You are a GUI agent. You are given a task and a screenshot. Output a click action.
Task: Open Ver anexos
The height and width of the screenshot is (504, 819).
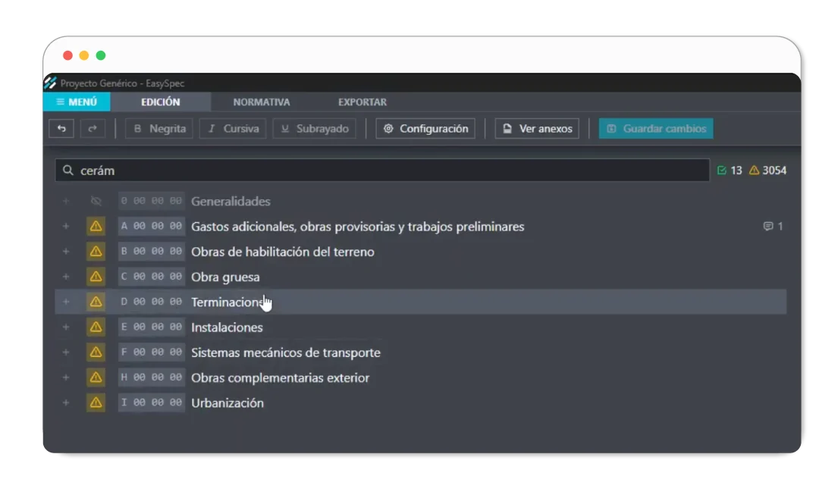(537, 129)
